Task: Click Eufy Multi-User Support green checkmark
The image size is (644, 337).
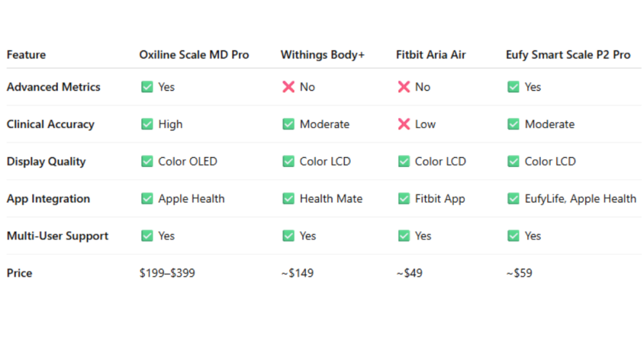Action: [513, 235]
